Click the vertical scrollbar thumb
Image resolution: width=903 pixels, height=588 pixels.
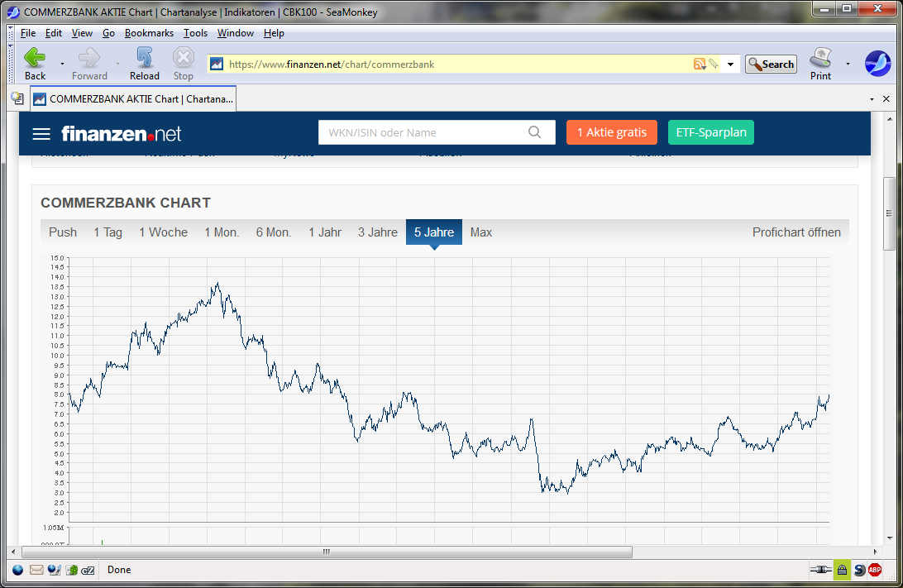[890, 213]
